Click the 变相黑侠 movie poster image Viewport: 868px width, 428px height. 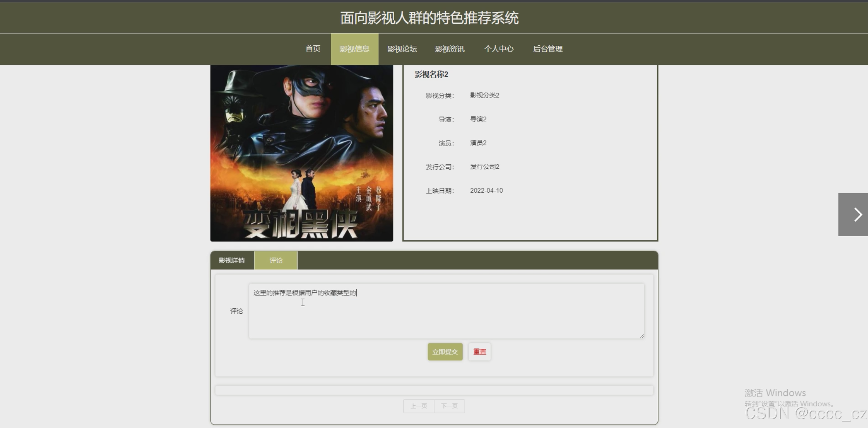(302, 153)
